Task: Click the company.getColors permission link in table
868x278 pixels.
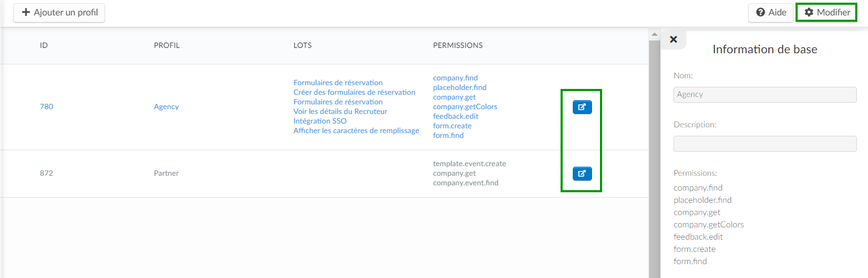Action: pos(465,107)
